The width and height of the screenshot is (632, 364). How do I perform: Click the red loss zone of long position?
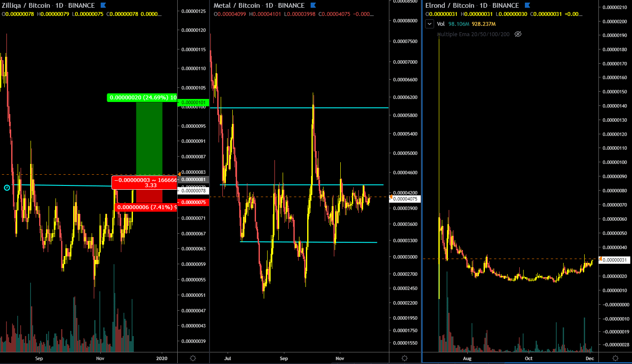tap(149, 197)
